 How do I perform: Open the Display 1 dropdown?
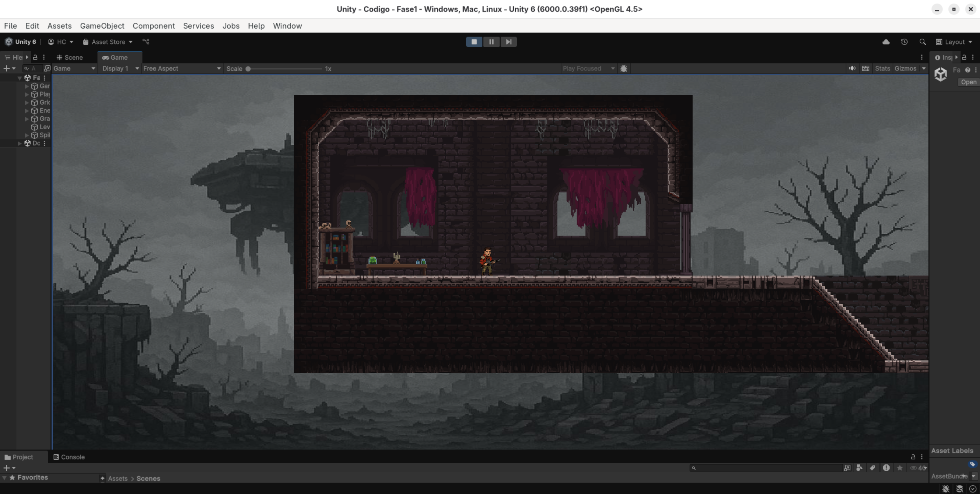[x=120, y=68]
